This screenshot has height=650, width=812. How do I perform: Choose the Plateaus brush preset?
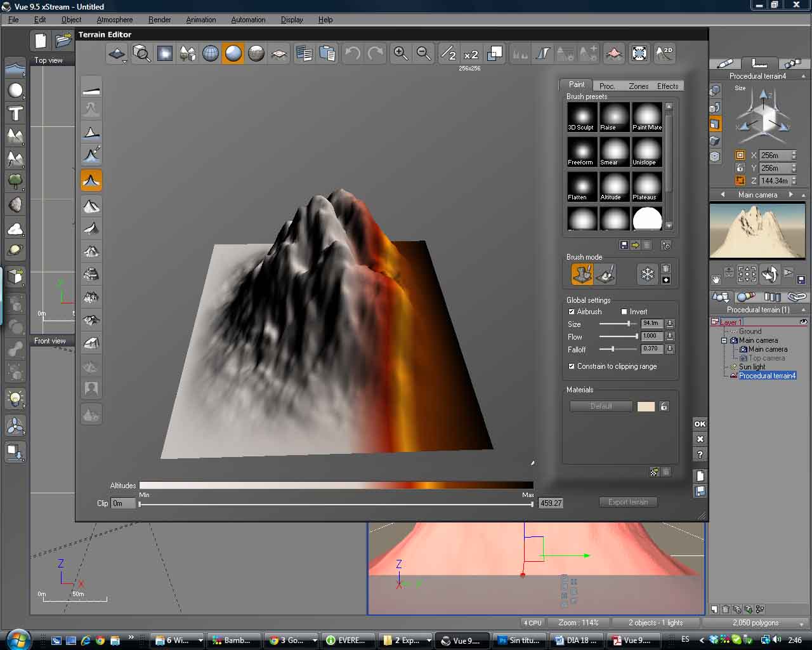click(647, 187)
